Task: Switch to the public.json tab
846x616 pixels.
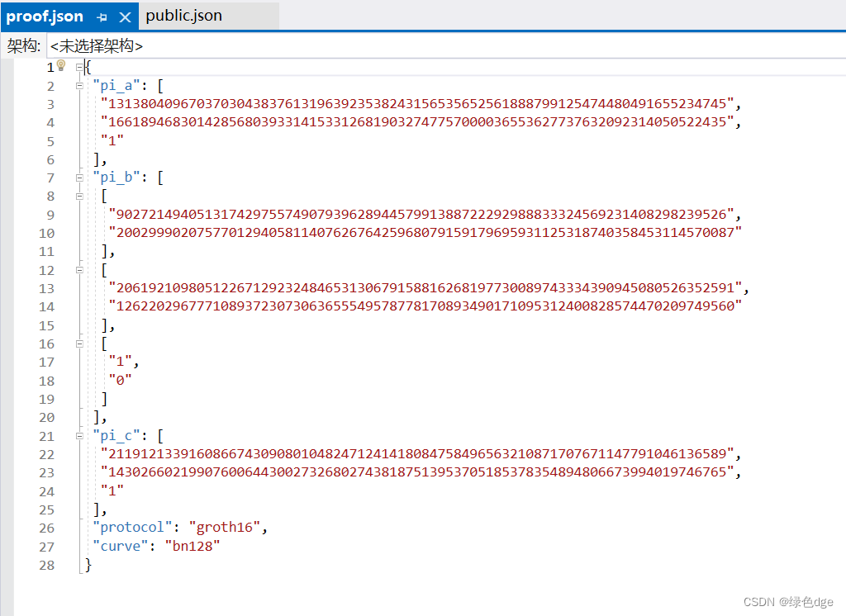Action: (184, 16)
